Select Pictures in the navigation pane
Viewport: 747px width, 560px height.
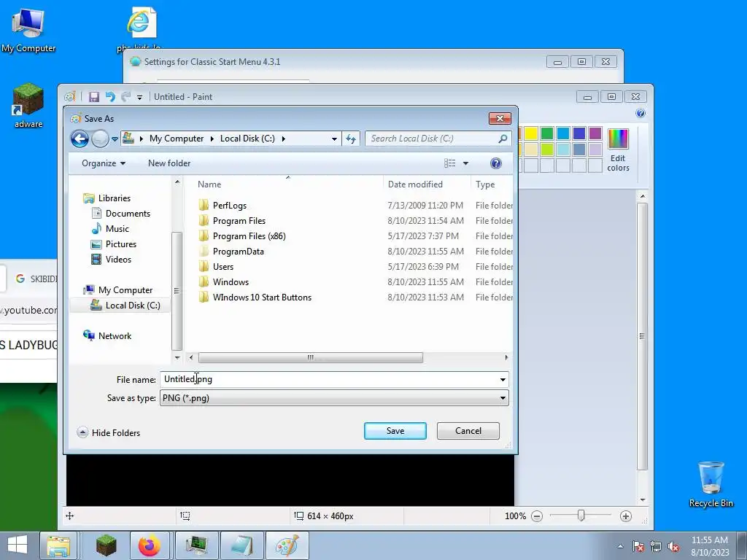[121, 244]
